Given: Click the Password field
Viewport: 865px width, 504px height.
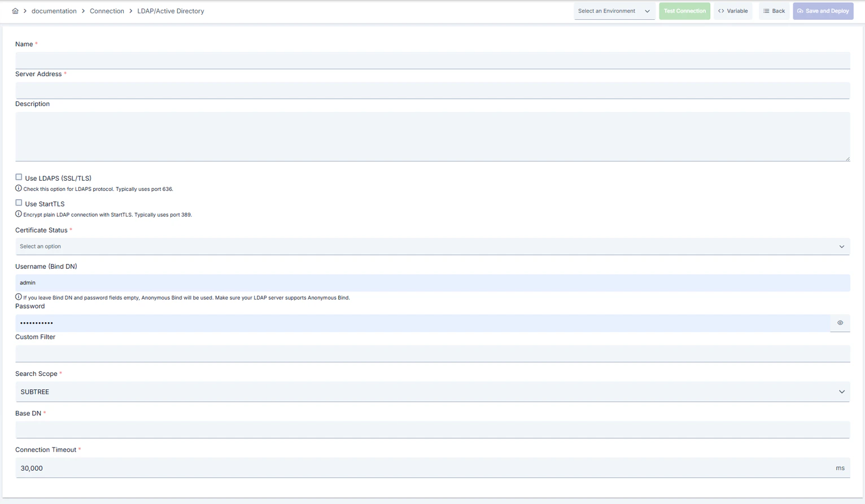Looking at the screenshot, I should tap(422, 323).
